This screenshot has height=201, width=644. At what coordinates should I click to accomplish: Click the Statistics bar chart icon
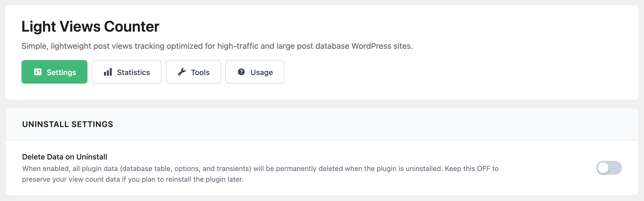pos(108,72)
